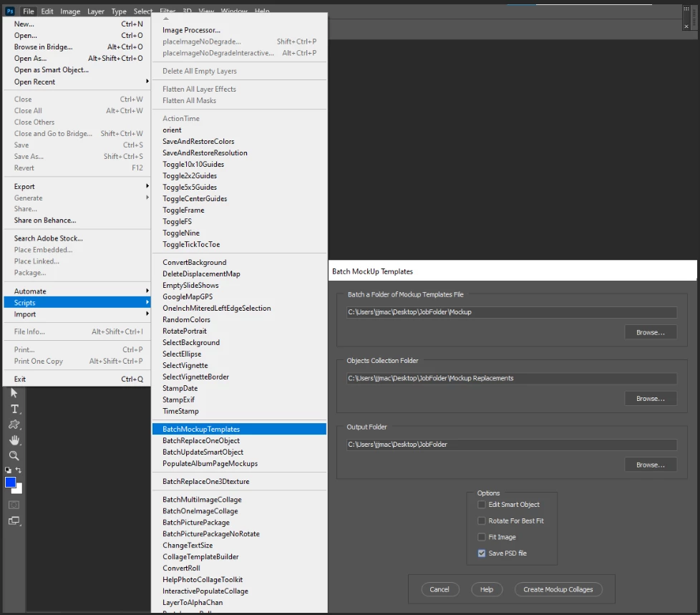Click the white background color swatch
The height and width of the screenshot is (615, 700).
click(19, 490)
